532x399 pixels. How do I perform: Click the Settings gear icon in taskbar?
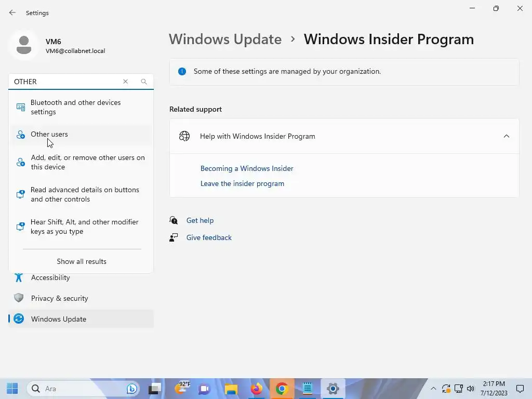click(x=333, y=389)
